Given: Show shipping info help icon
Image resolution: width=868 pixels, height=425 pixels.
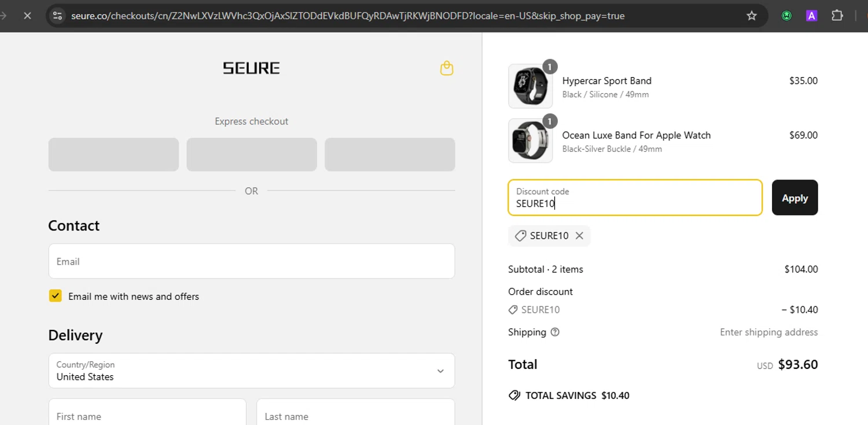Looking at the screenshot, I should [x=555, y=332].
